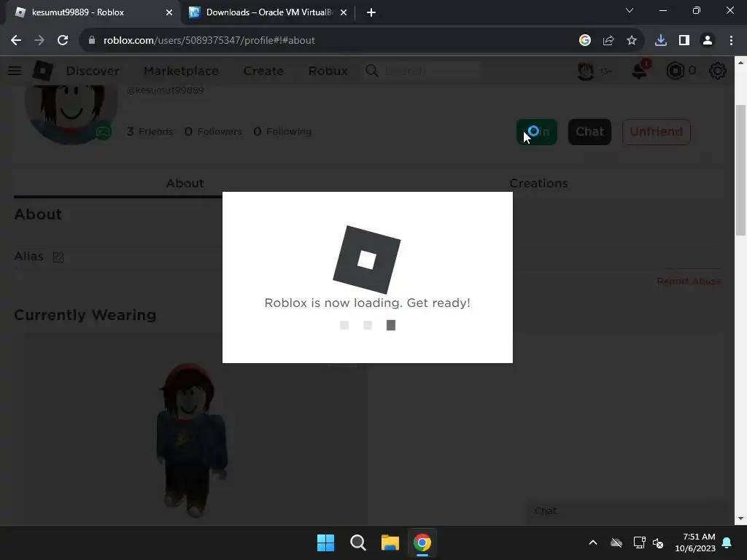Open Marketplace in Roblox navigation
The width and height of the screenshot is (747, 560).
click(x=181, y=71)
